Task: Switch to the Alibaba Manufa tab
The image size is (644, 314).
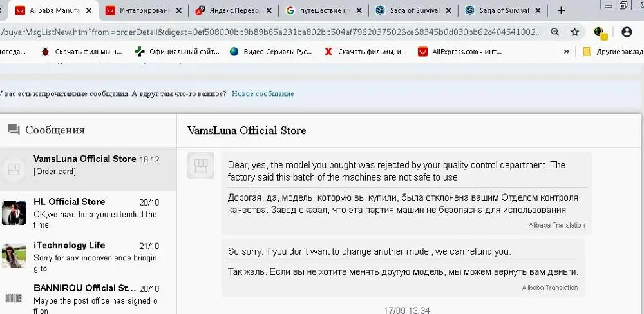Action: 53,11
